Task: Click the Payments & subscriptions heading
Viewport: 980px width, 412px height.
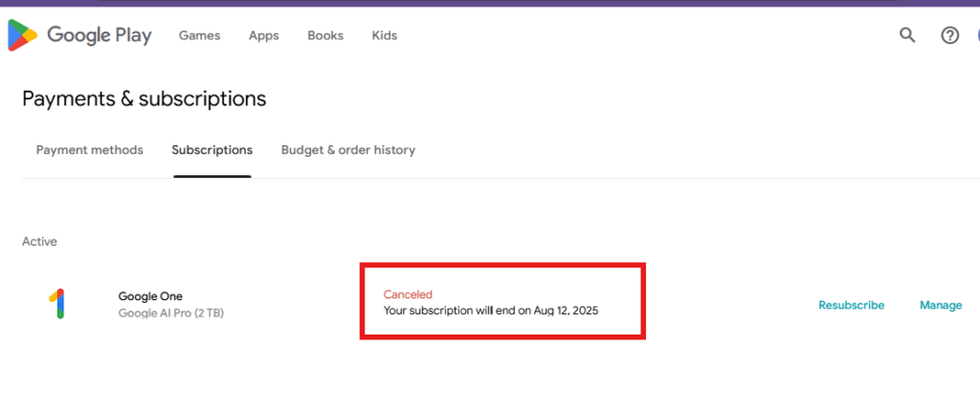Action: [144, 98]
